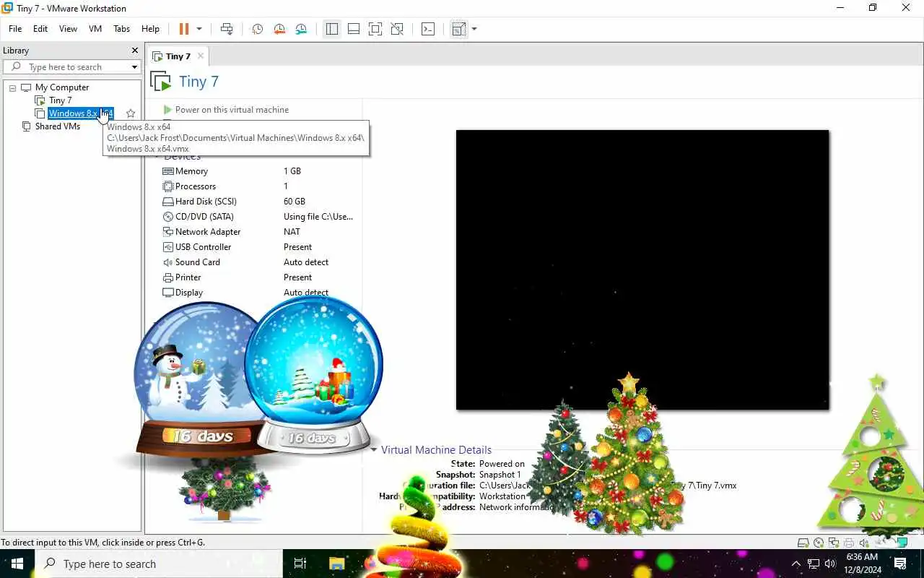Open the Snapshot Manager icon

coord(301,29)
